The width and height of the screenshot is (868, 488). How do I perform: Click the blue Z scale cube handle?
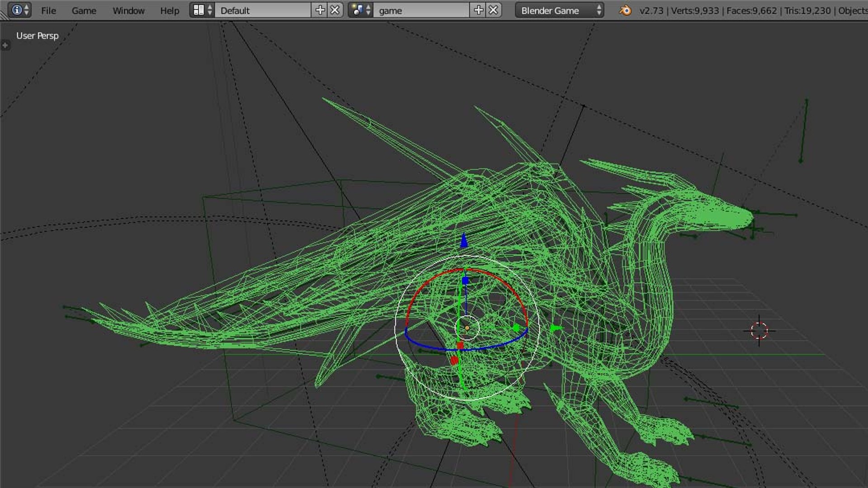[x=465, y=281]
